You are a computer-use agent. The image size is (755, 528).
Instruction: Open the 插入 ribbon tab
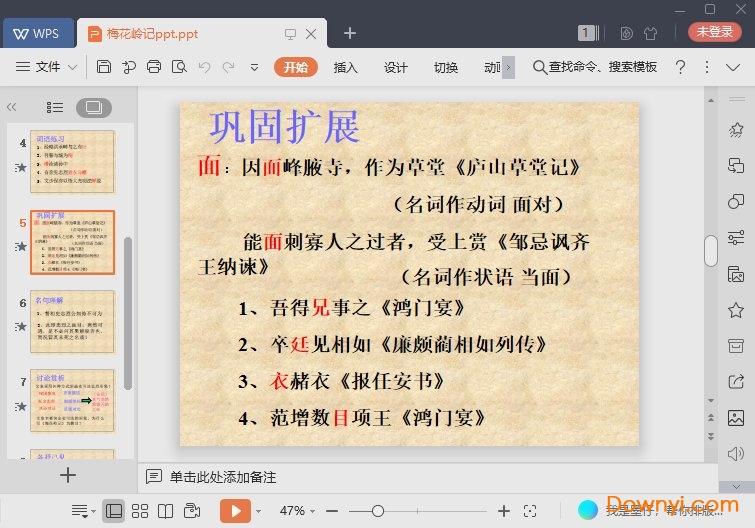click(345, 67)
